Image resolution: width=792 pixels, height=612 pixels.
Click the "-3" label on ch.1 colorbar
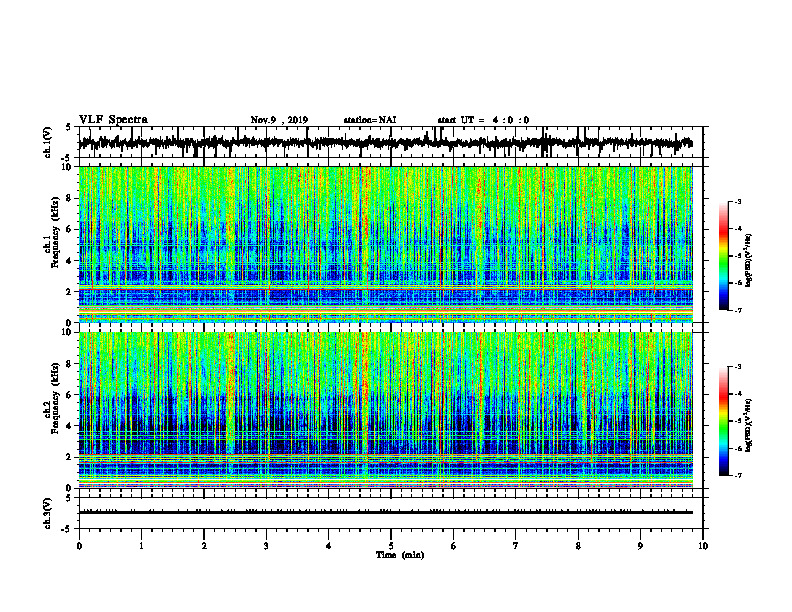[x=737, y=201]
